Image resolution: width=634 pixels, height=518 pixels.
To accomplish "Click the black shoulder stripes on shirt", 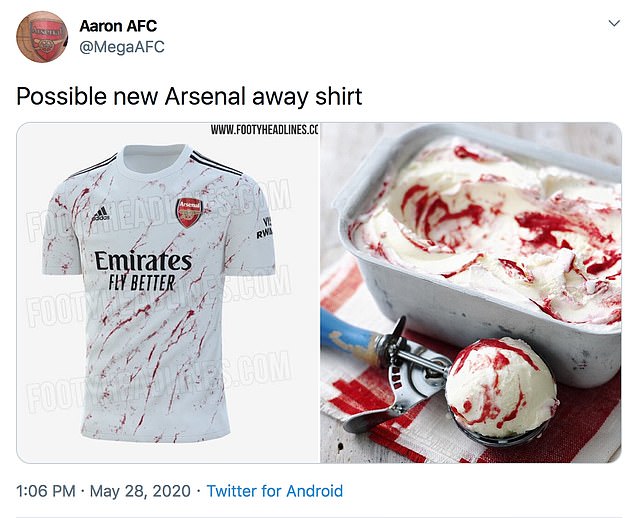I will [x=215, y=164].
